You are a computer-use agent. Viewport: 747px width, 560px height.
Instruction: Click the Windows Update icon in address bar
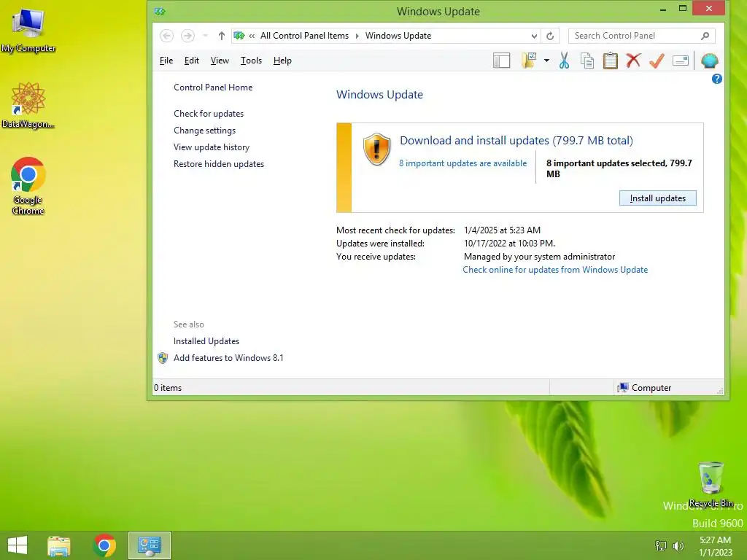click(x=239, y=36)
